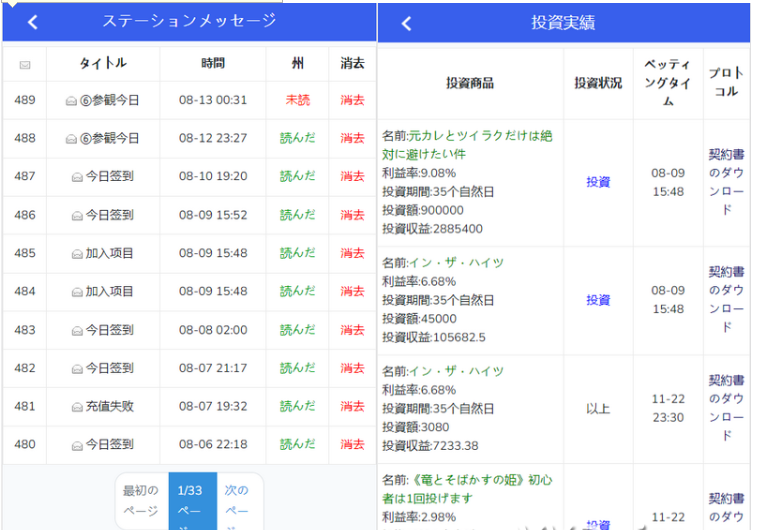The width and height of the screenshot is (760, 530).
Task: Click back arrow in ステーションメッセージ header
Action: [x=33, y=22]
